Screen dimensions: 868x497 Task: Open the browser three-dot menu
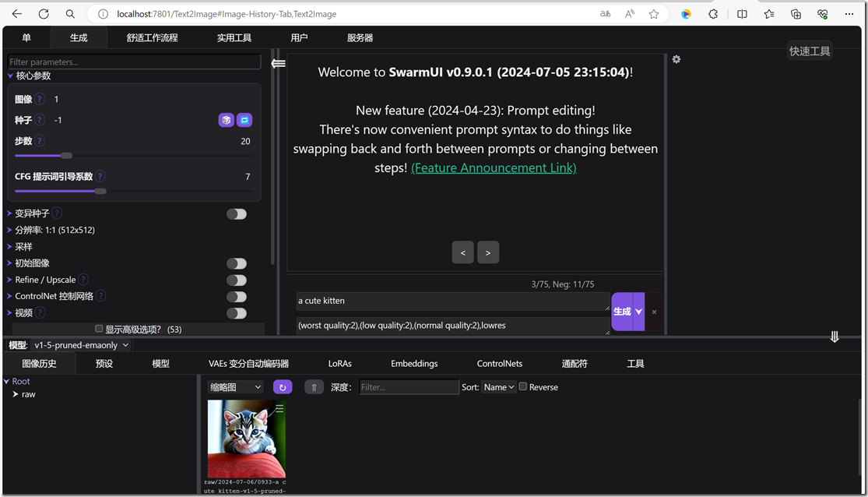[x=849, y=14]
